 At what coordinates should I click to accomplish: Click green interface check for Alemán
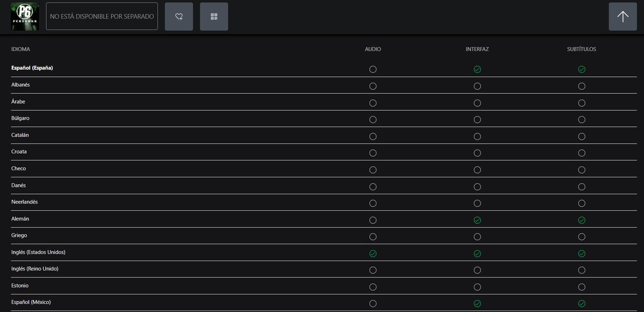click(x=477, y=220)
